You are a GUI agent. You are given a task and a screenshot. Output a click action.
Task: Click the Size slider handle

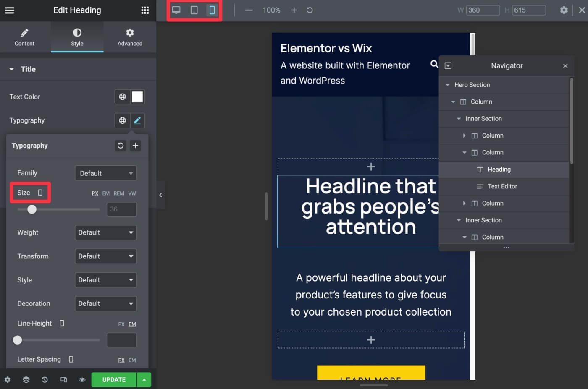tap(32, 209)
